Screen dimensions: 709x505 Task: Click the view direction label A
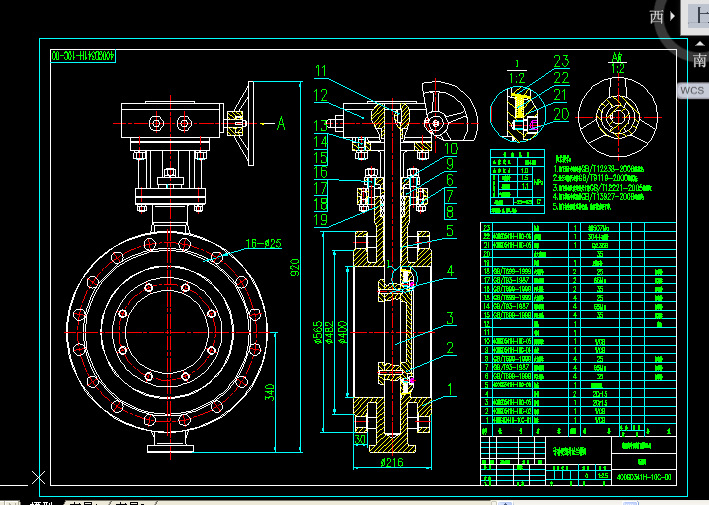281,123
